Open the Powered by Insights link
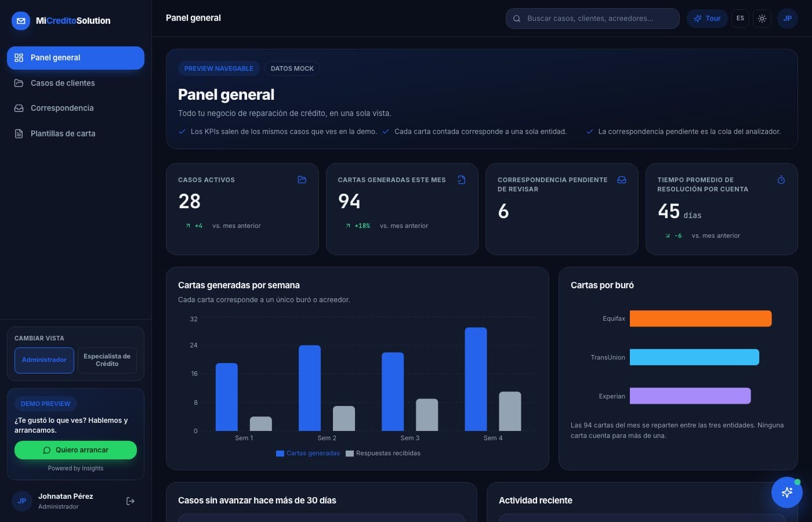This screenshot has width=812, height=522. [x=75, y=469]
